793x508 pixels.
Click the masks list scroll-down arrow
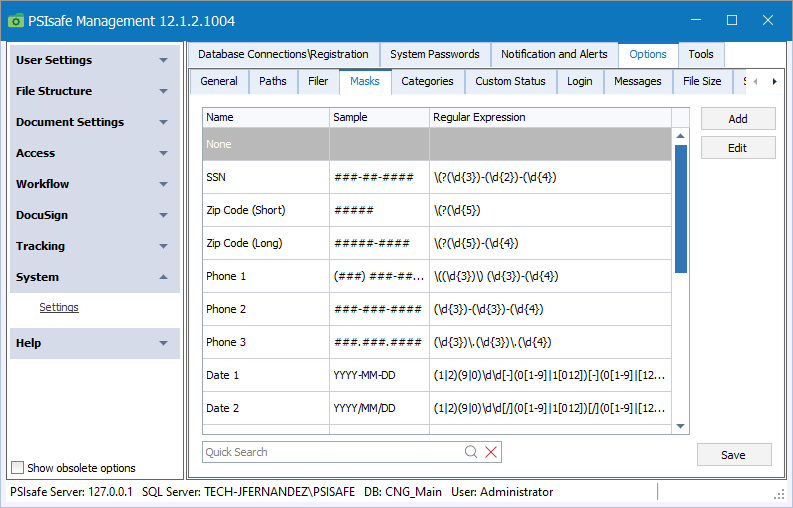681,426
